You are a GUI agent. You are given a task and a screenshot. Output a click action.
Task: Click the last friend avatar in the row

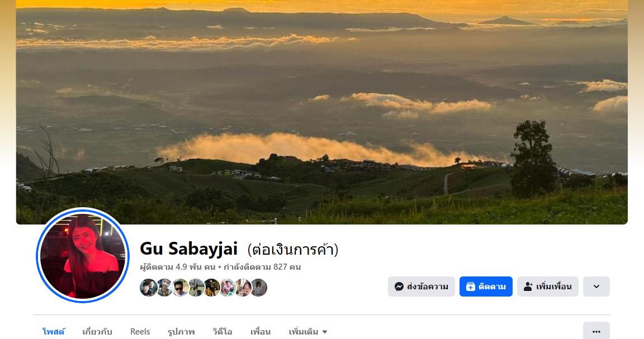[259, 288]
